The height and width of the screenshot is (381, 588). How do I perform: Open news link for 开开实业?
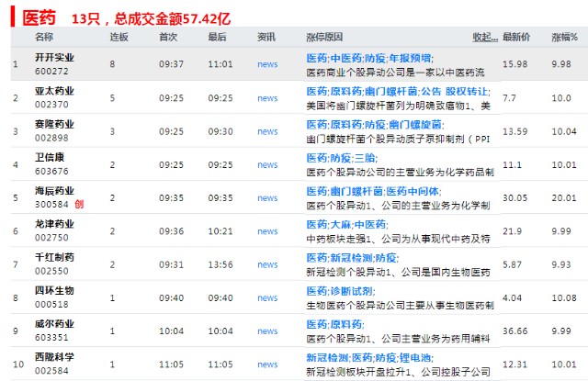[267, 64]
